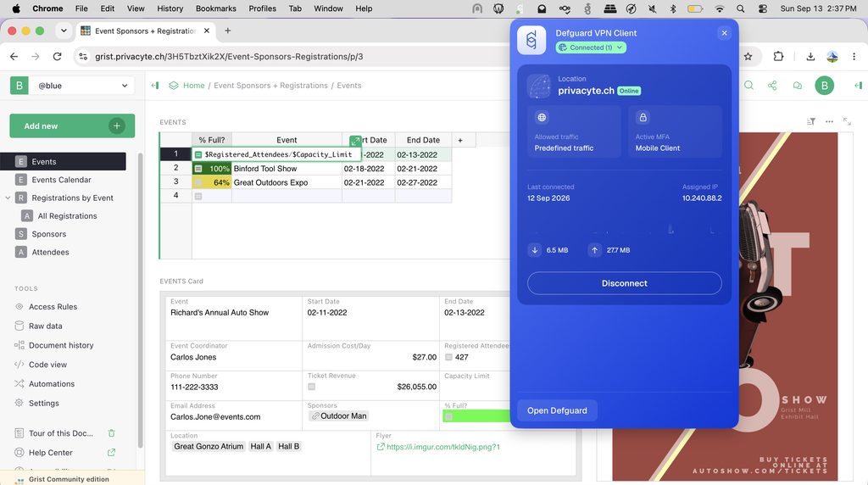The height and width of the screenshot is (485, 868).
Task: Click the Outdoor Man sponsor chip
Action: (338, 415)
